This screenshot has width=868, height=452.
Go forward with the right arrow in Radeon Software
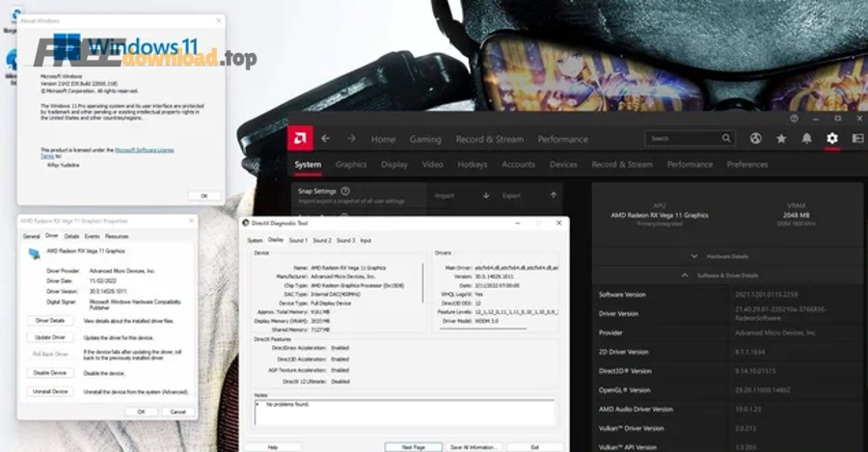click(351, 139)
